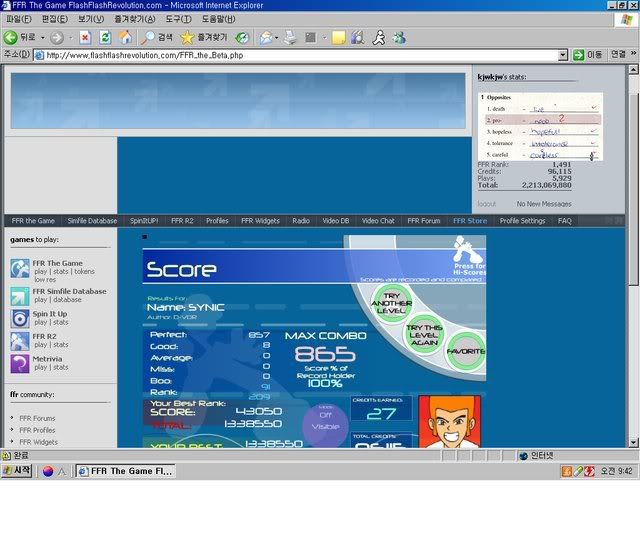
Task: Open the Profile Settings nav tab
Action: [x=522, y=221]
